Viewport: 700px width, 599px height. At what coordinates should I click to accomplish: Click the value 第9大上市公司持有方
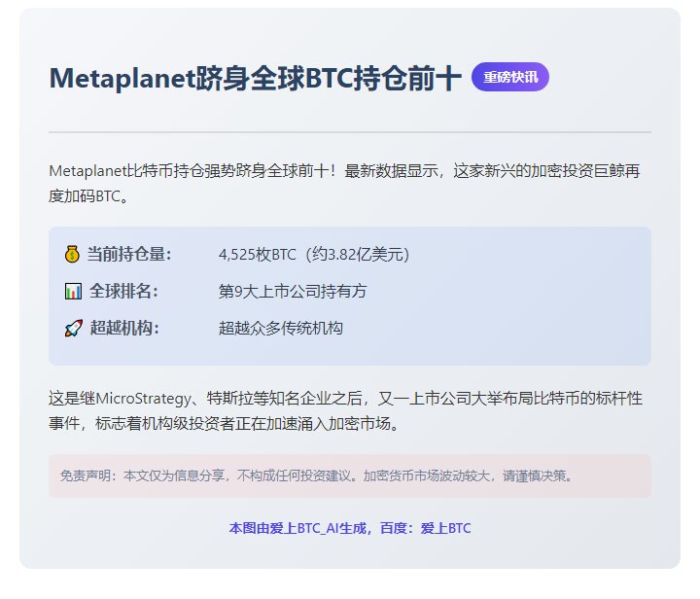pyautogui.click(x=293, y=292)
